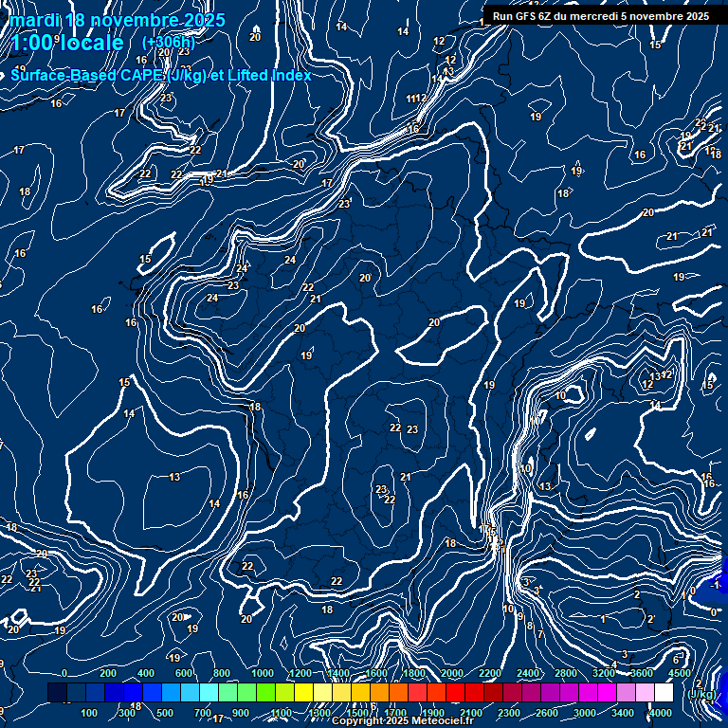Click the legend swatch between 300 and 400
Image resolution: width=728 pixels, height=728 pixels.
pyautogui.click(x=133, y=692)
